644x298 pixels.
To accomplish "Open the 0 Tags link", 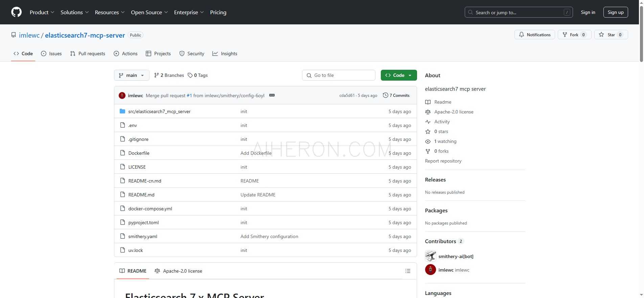I will [198, 75].
